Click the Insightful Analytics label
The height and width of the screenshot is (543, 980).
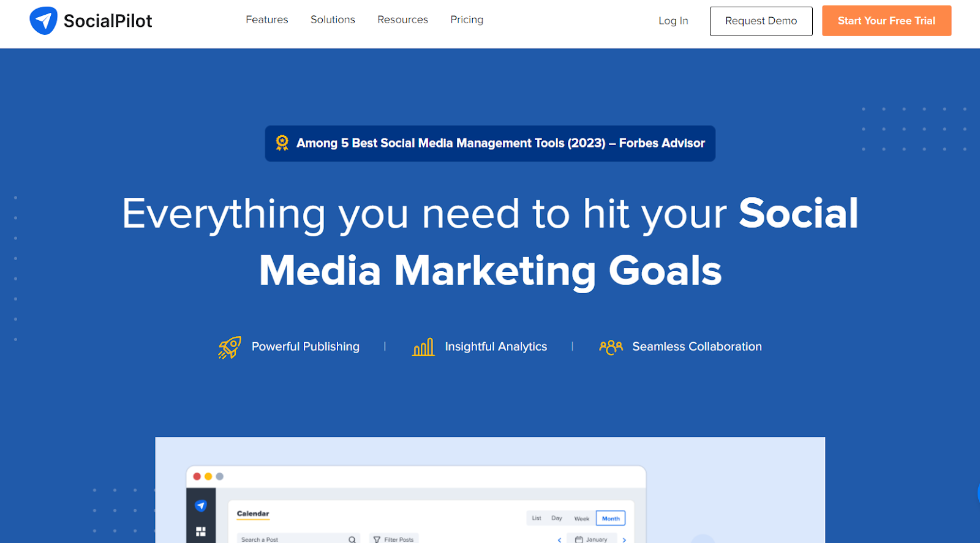point(496,346)
